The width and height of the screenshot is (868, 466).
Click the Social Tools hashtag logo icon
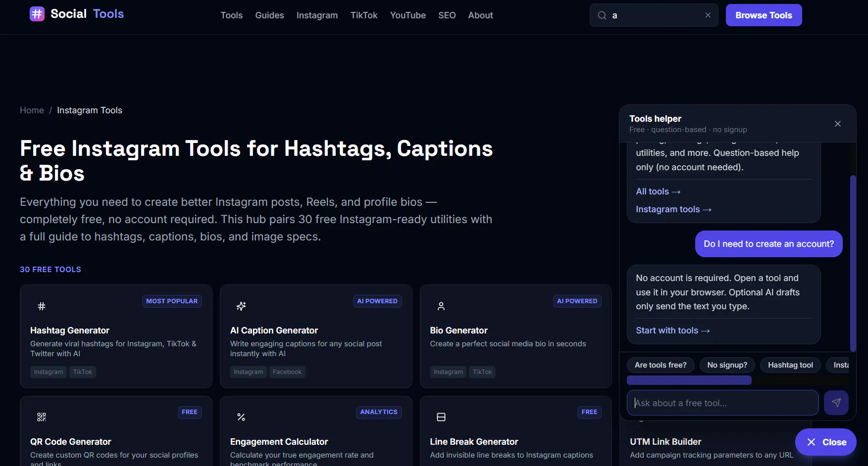point(37,14)
